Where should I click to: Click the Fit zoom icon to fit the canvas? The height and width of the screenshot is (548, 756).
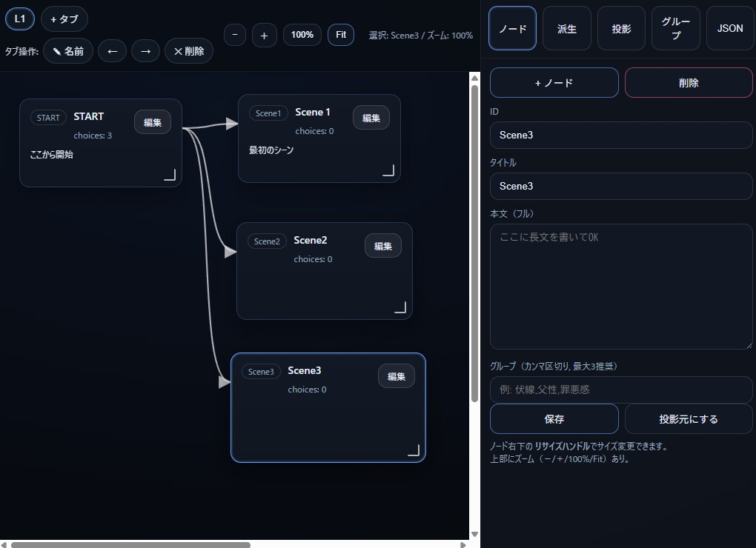tap(340, 35)
